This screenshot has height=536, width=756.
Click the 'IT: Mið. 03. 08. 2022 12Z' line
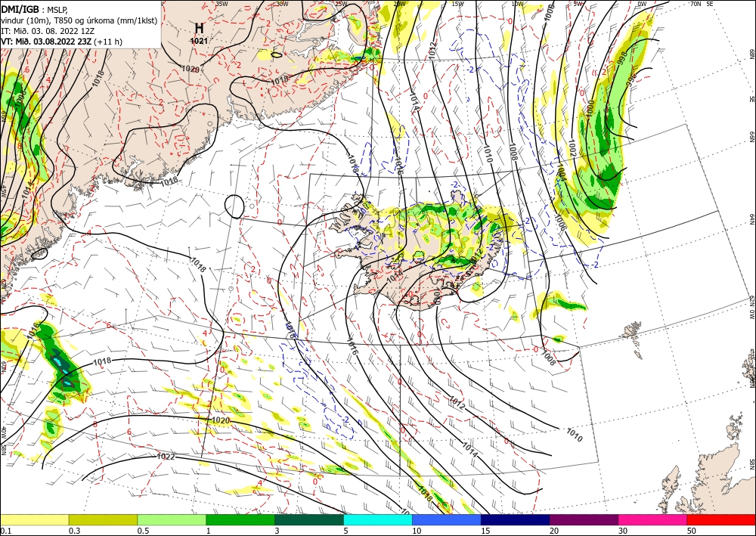click(48, 31)
